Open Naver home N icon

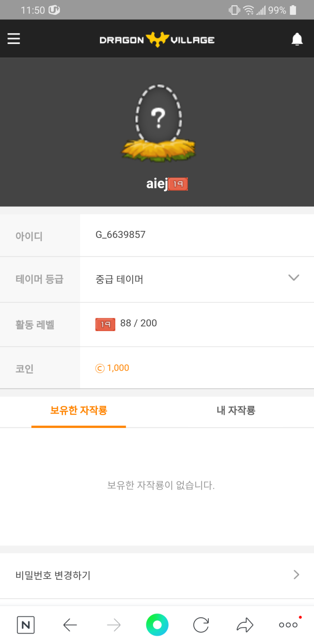click(x=26, y=625)
